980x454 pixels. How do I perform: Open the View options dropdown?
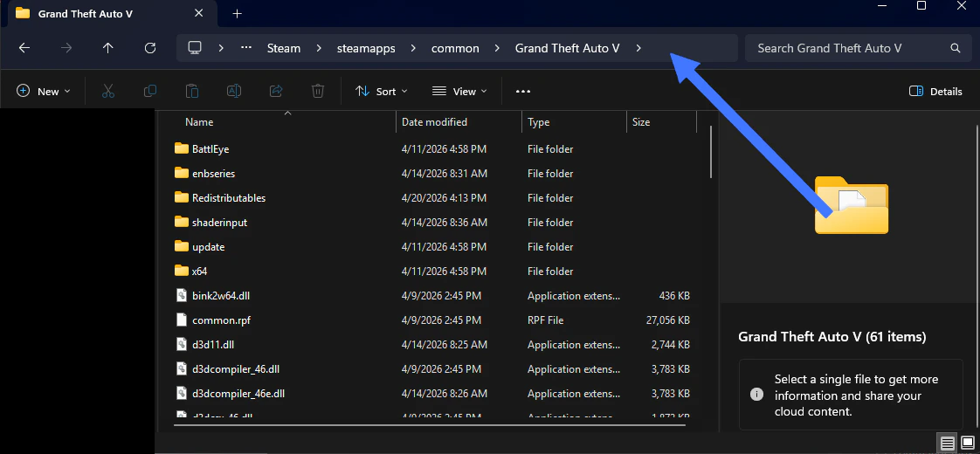459,91
